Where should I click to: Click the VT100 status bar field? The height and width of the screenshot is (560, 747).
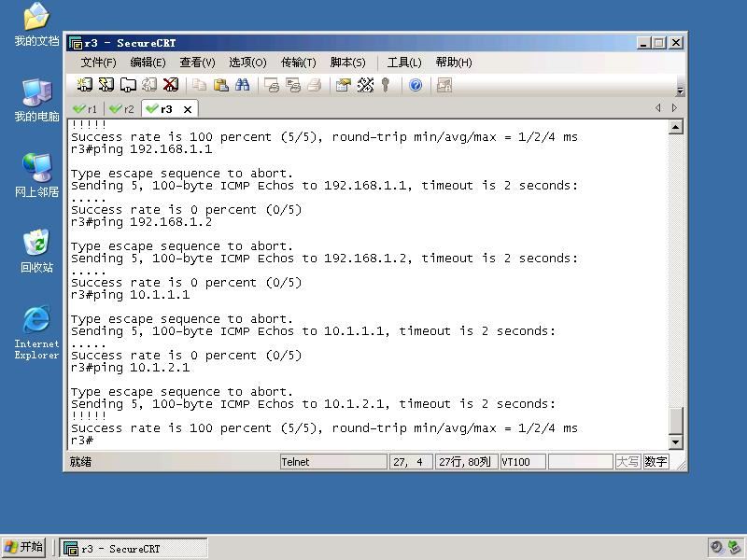tap(523, 461)
